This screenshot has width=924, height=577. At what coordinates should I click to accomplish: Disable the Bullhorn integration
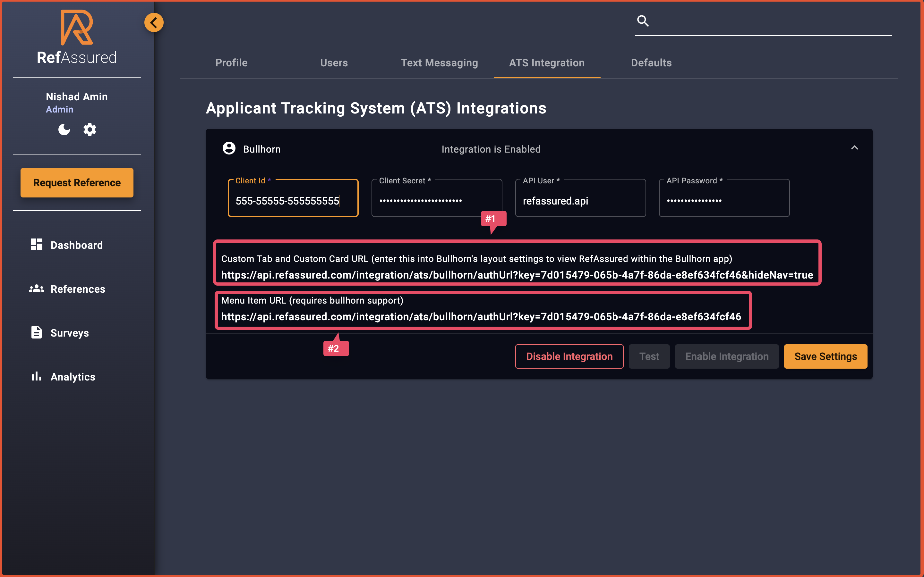(x=569, y=356)
